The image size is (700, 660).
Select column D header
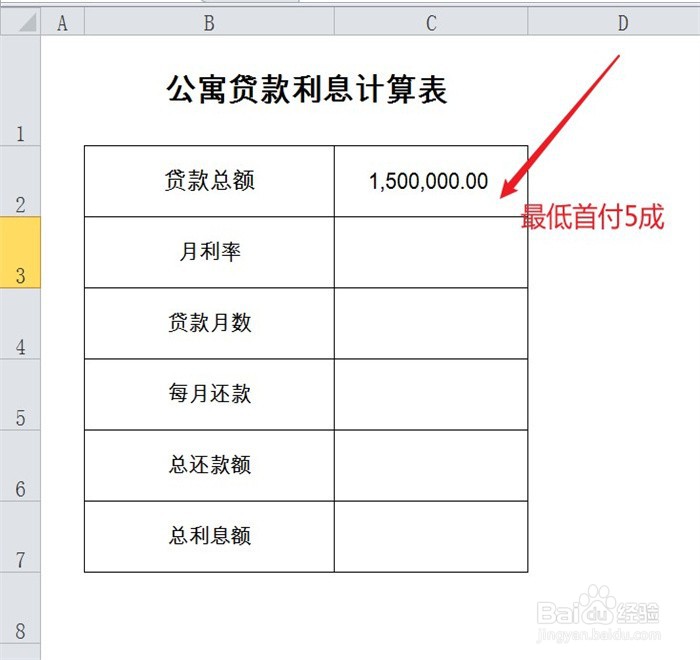click(614, 21)
